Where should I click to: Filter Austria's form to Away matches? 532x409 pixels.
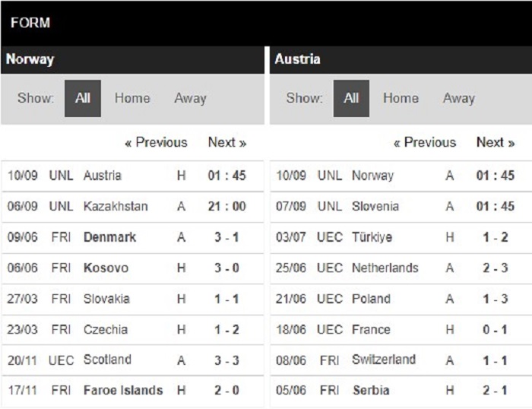tap(459, 98)
